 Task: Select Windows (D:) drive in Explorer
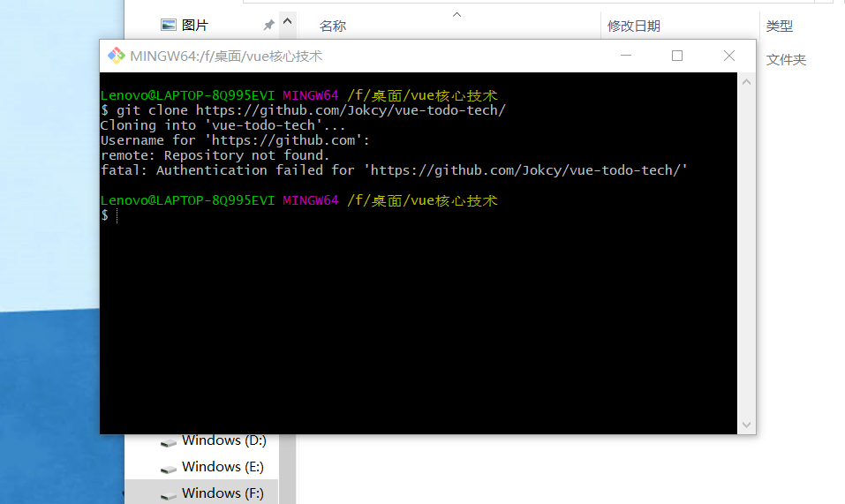pos(224,440)
